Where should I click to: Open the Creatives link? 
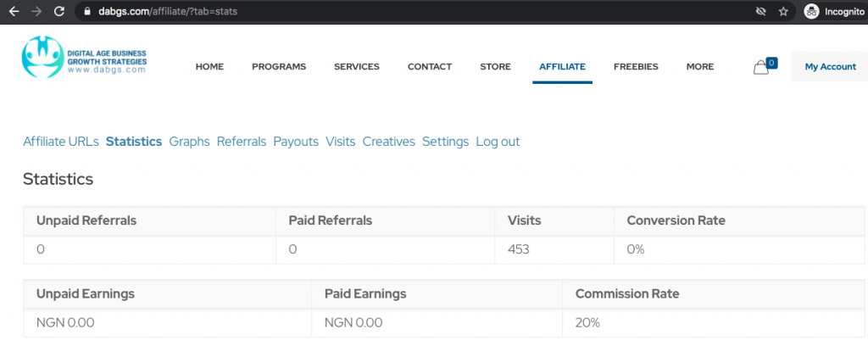click(388, 142)
